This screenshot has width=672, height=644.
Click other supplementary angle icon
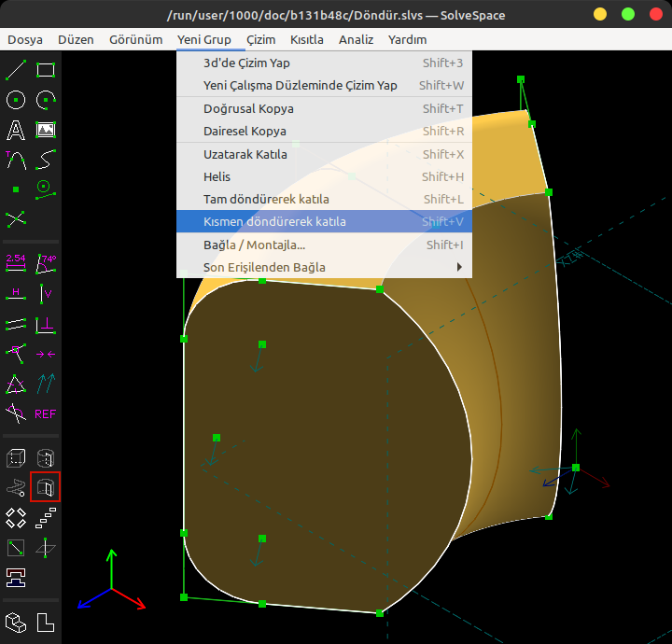coord(16,413)
